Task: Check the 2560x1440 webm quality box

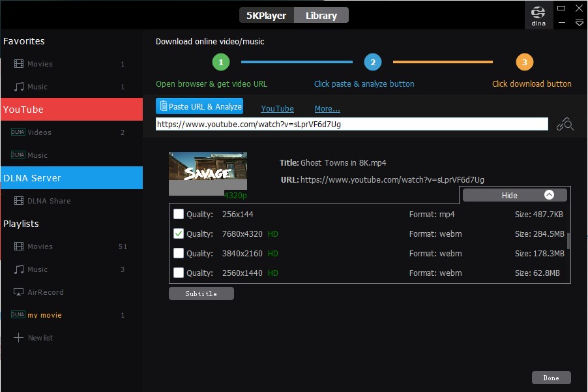Action: pos(179,273)
